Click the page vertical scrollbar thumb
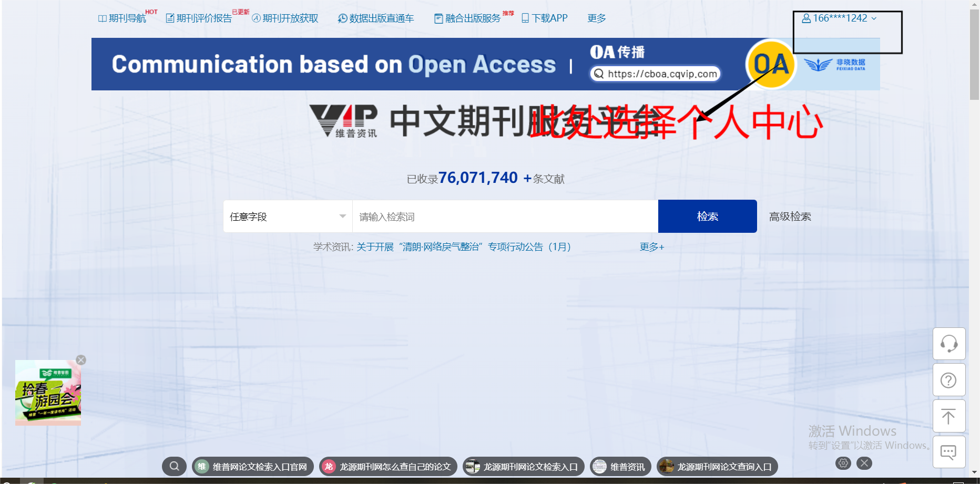 point(974,54)
